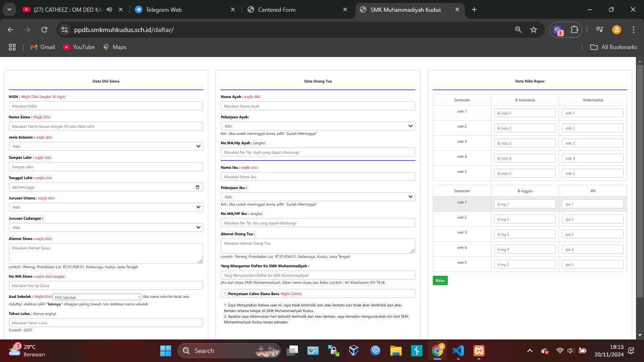Open Maps bookmark

(x=115, y=47)
